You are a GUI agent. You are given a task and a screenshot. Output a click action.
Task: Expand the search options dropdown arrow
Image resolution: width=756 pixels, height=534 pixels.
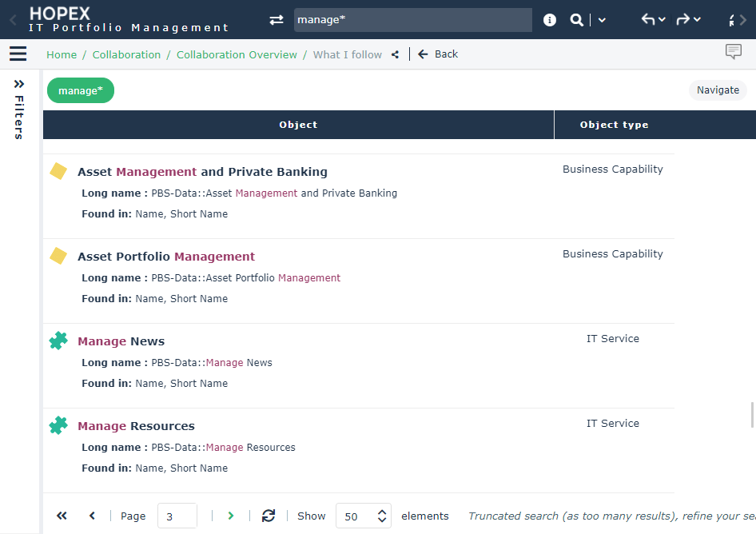pyautogui.click(x=602, y=20)
